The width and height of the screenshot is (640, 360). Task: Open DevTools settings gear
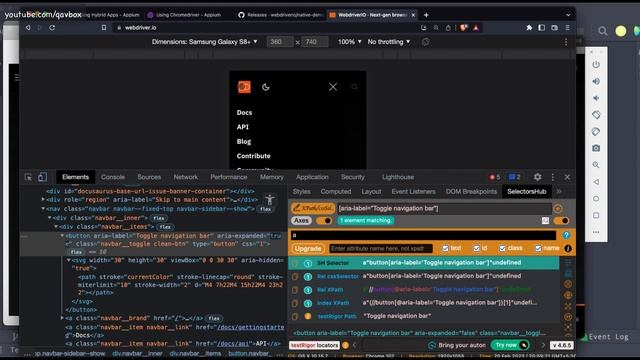[x=538, y=177]
